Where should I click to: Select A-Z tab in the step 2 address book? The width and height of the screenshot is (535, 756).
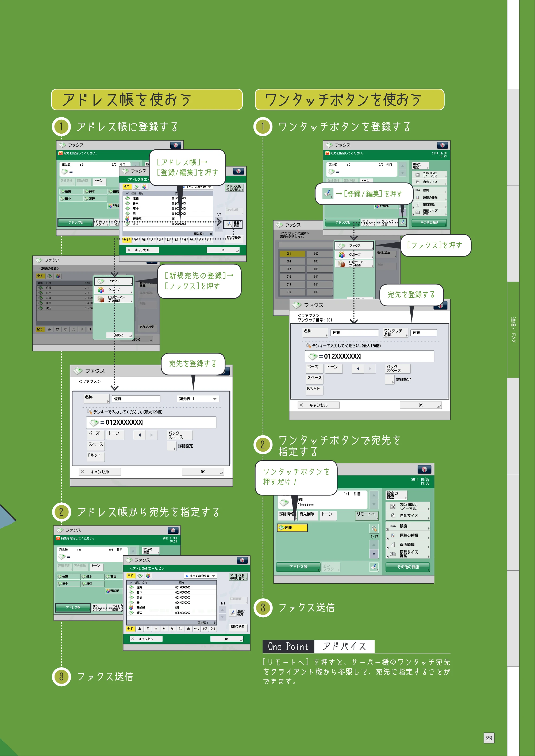[x=205, y=629]
